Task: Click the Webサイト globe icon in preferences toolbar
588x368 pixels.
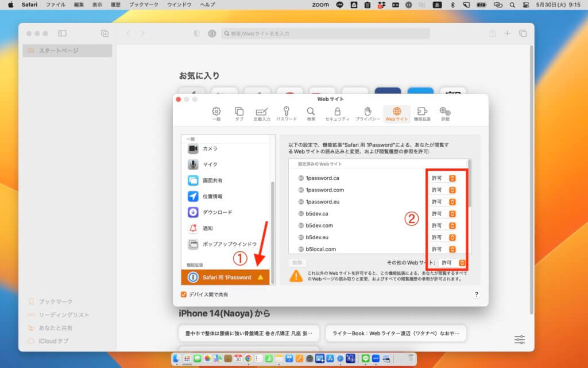Action: coord(397,111)
